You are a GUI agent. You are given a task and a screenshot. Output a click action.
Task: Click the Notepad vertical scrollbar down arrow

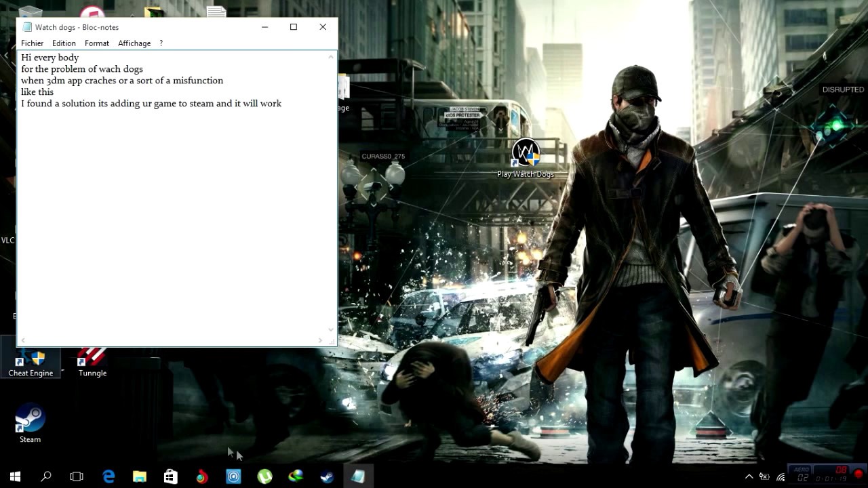[x=332, y=330]
